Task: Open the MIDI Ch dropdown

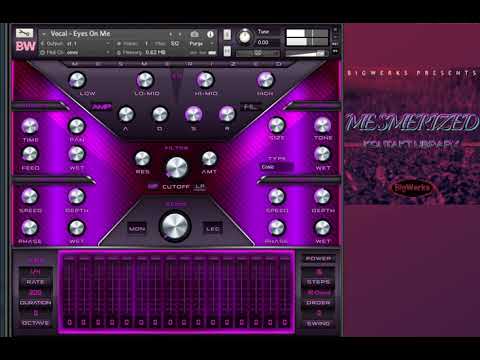Action: coord(75,52)
